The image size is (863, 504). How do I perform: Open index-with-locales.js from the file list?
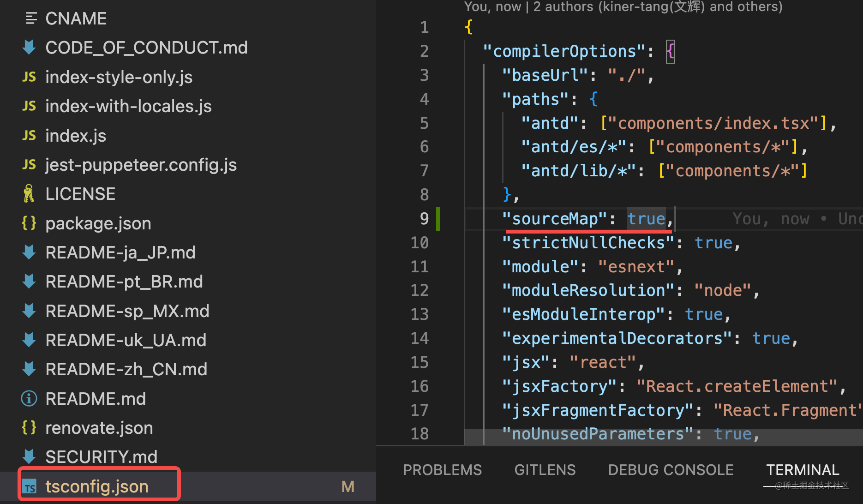[x=128, y=106]
